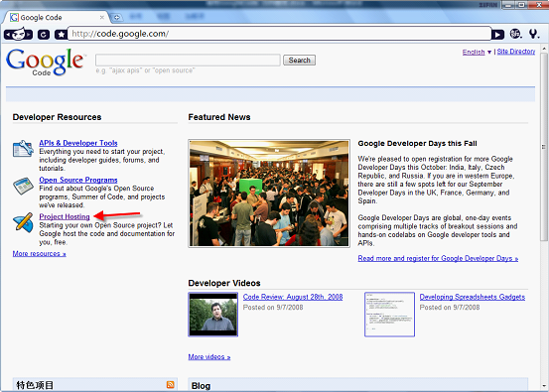Click the Code Review video thumbnail
The width and height of the screenshot is (549, 392).
pyautogui.click(x=212, y=315)
